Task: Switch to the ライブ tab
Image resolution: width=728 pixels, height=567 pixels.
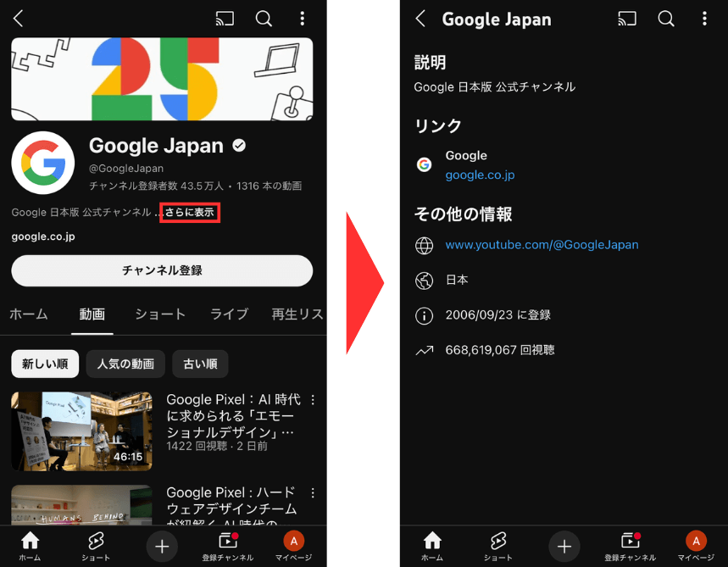Action: [229, 314]
